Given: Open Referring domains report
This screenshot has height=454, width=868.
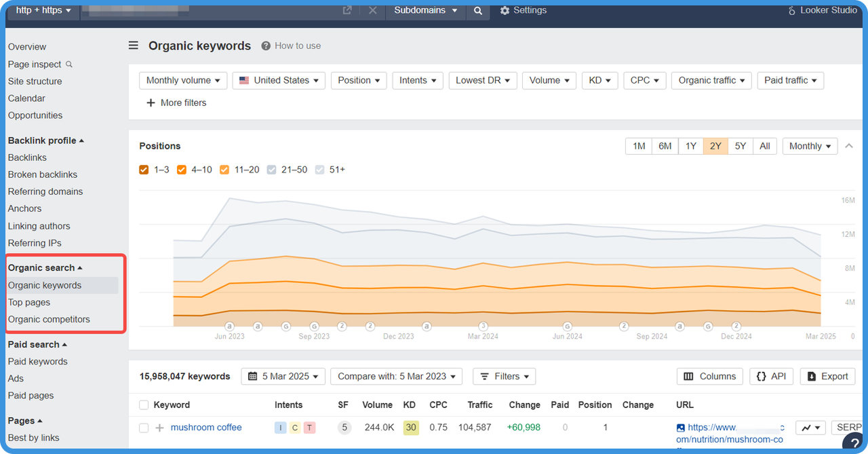Looking at the screenshot, I should point(45,192).
